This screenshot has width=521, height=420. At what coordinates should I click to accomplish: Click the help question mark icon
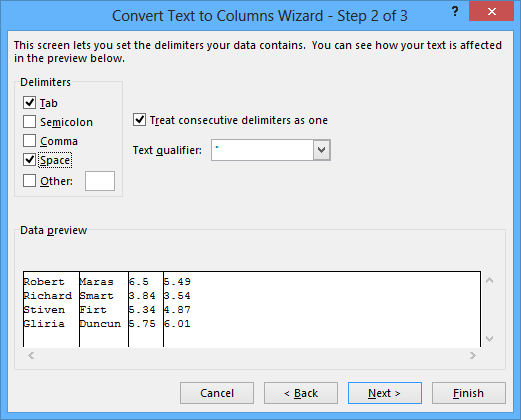(455, 12)
